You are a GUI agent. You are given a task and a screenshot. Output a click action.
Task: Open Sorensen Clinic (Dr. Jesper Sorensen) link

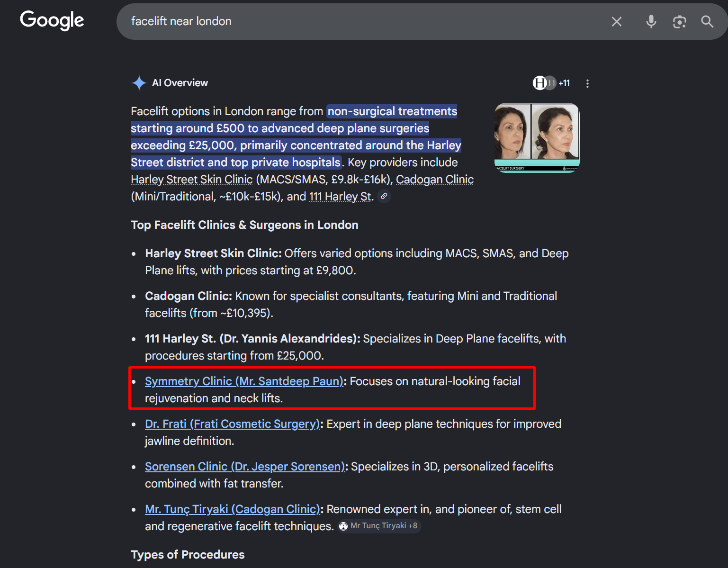point(245,467)
